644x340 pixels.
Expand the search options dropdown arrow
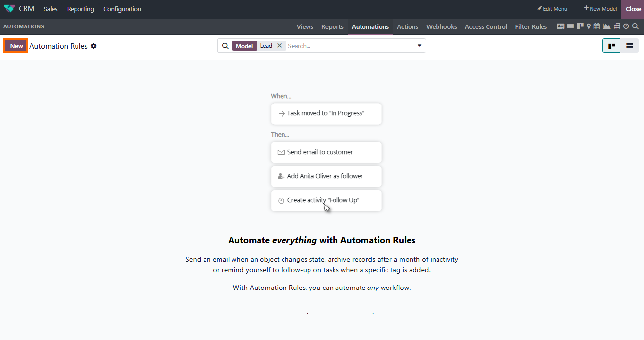click(419, 46)
